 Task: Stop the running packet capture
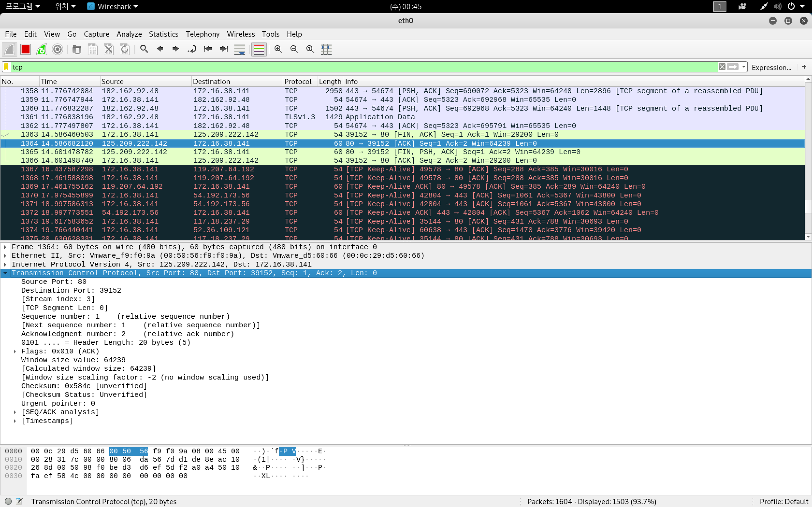coord(26,49)
